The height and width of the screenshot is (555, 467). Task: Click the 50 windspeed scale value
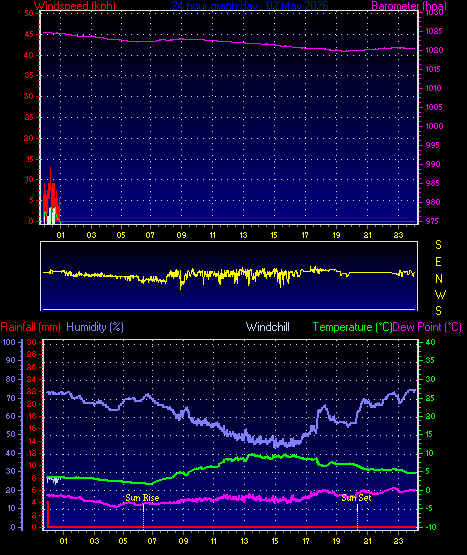point(29,13)
